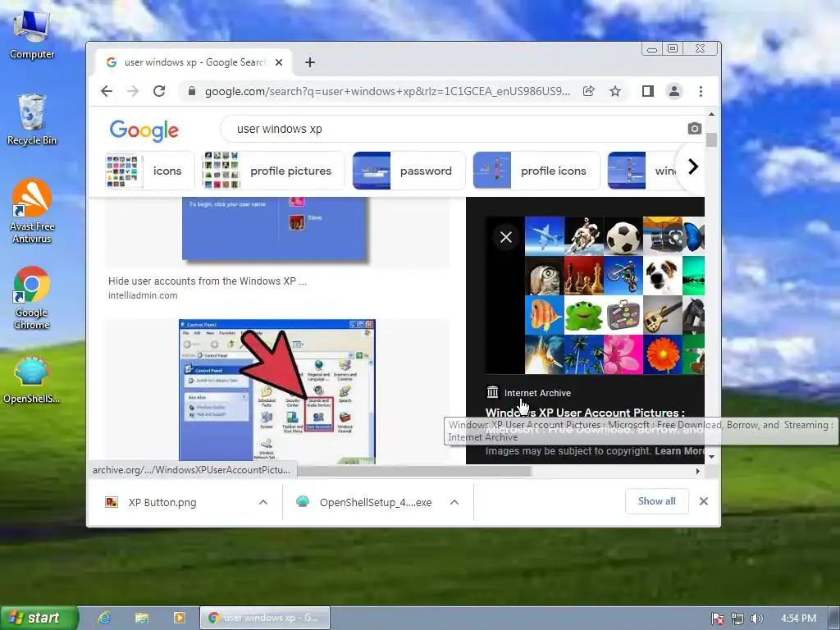Open the Recycle Bin desktop icon

coord(32,120)
